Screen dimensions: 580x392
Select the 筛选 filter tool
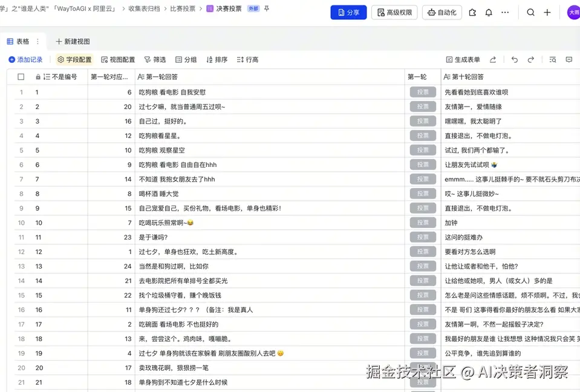157,59
